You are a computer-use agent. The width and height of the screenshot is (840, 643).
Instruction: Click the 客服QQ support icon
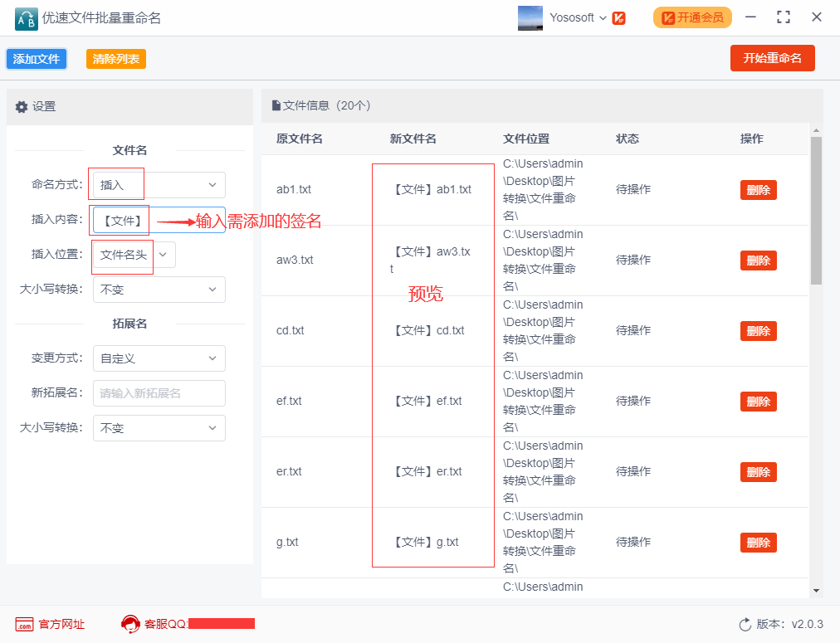tap(130, 624)
